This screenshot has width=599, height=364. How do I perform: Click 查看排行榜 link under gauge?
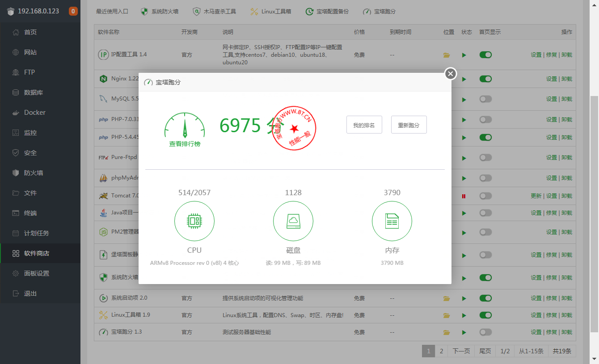tap(185, 144)
